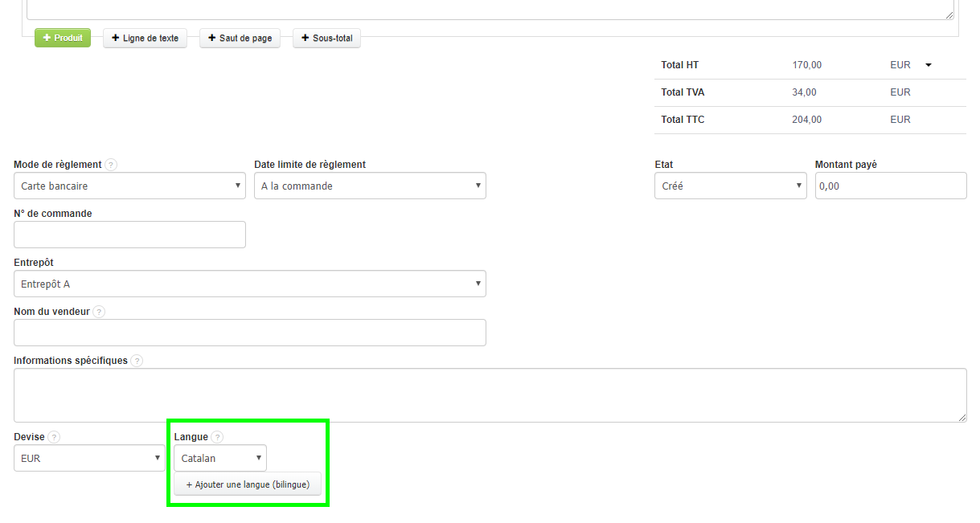Show help for the Langue field
The width and height of the screenshot is (980, 523).
[x=217, y=437]
